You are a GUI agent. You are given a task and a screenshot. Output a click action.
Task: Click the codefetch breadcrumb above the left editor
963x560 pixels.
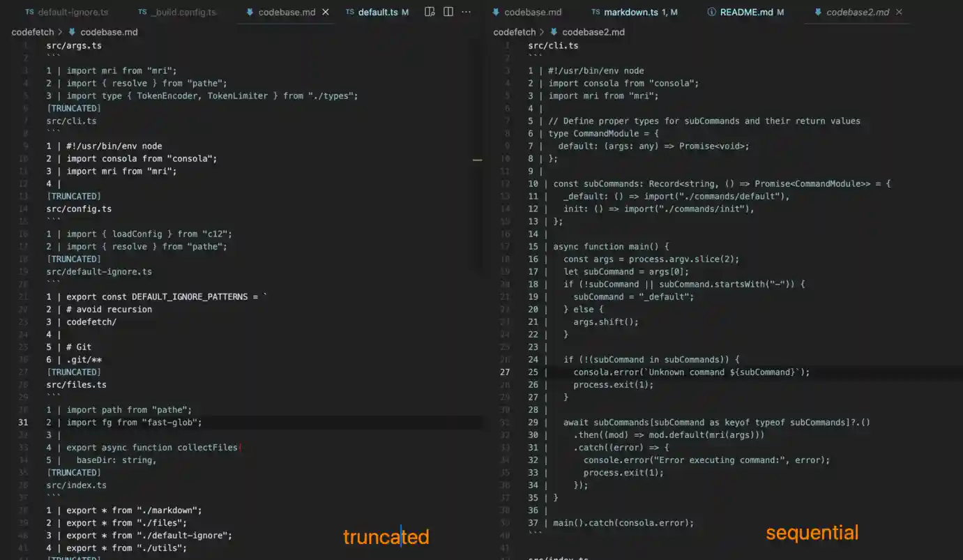(33, 32)
